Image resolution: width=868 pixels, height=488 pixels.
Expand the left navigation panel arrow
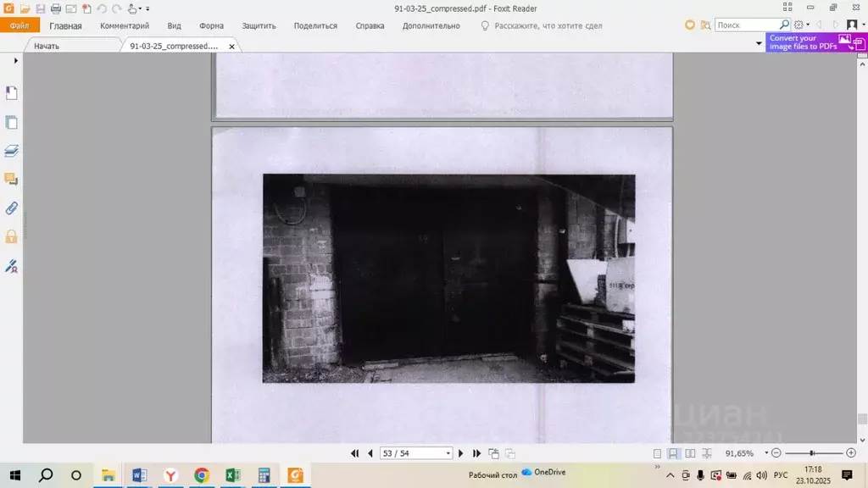(15, 61)
